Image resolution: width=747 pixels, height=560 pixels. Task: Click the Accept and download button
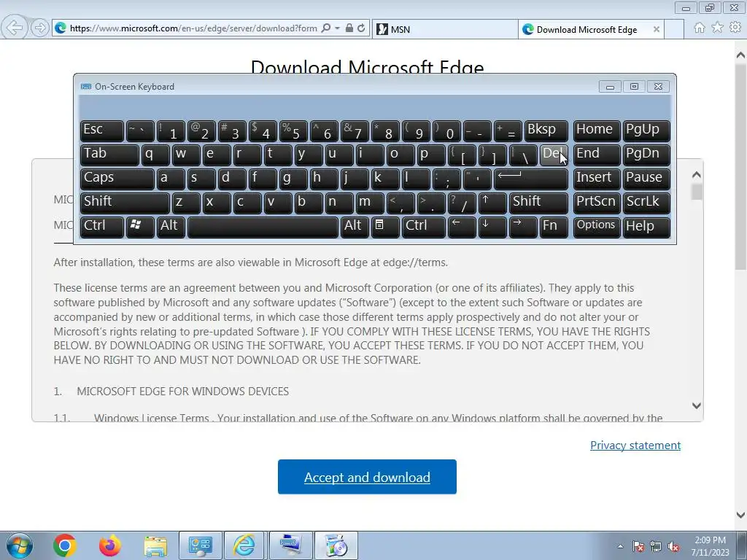[x=368, y=477]
